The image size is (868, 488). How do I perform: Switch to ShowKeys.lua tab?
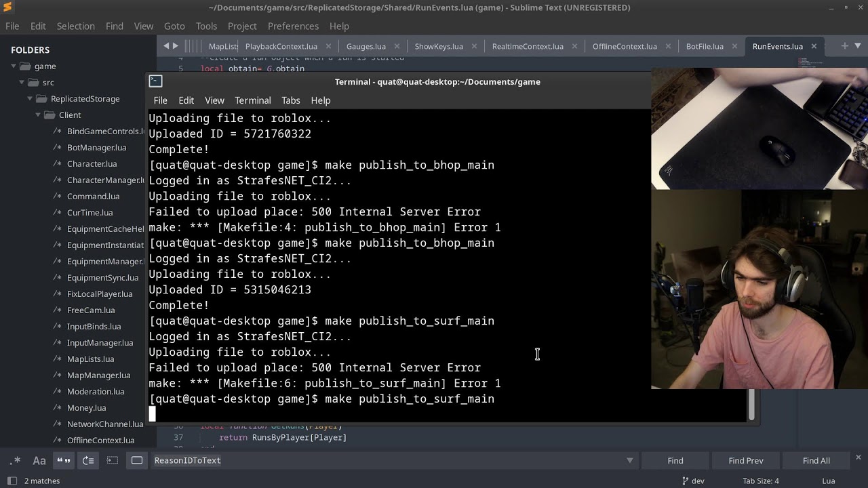click(439, 46)
